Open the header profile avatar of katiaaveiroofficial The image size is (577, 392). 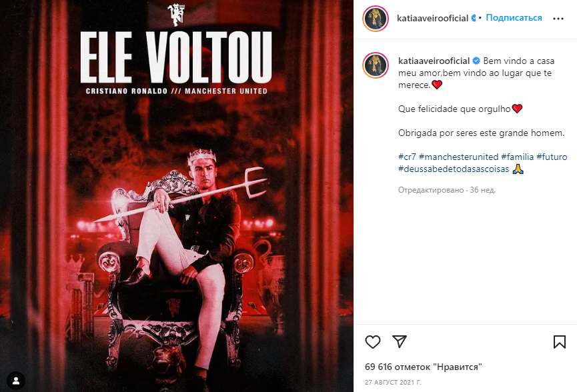376,19
